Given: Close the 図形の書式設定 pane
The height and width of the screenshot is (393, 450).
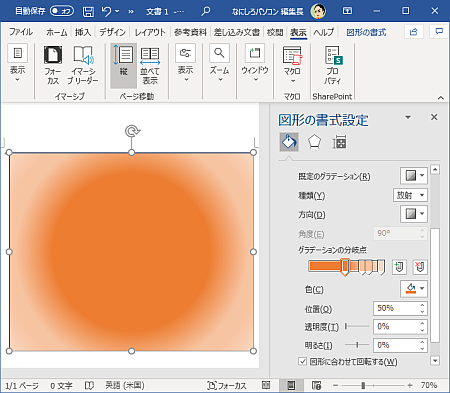Looking at the screenshot, I should (x=434, y=117).
